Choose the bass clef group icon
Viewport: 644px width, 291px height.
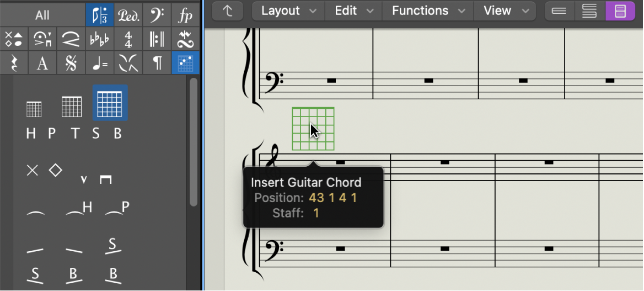coord(157,14)
